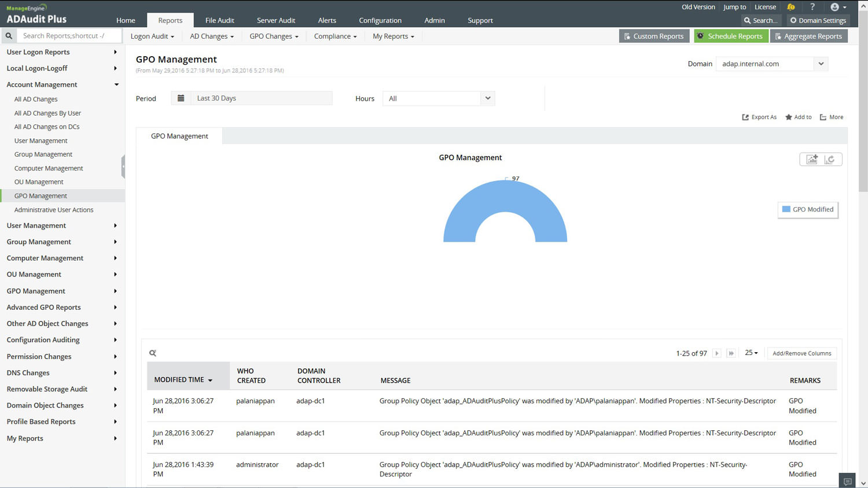Click the feedback chat icon at bottom right

point(847,481)
